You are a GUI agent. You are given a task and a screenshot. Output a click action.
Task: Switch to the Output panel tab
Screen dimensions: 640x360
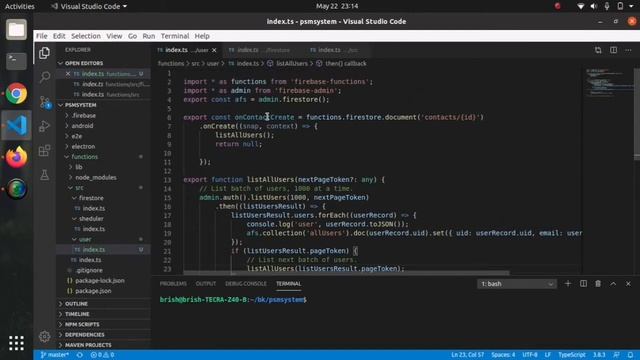[206, 284]
